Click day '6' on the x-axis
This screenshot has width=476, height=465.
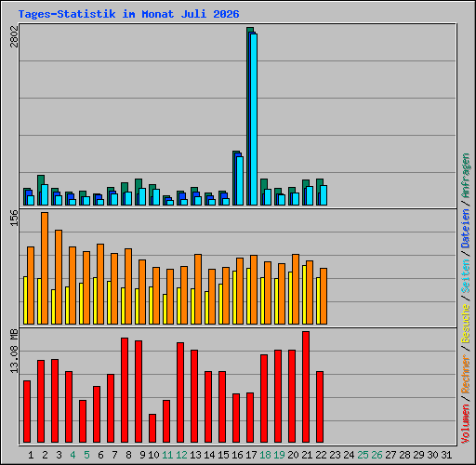click(x=100, y=455)
